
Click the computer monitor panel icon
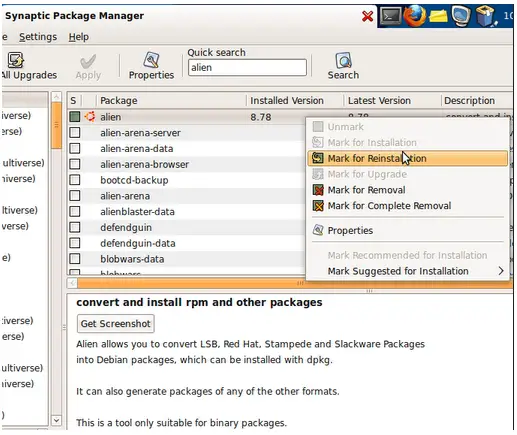coord(461,16)
